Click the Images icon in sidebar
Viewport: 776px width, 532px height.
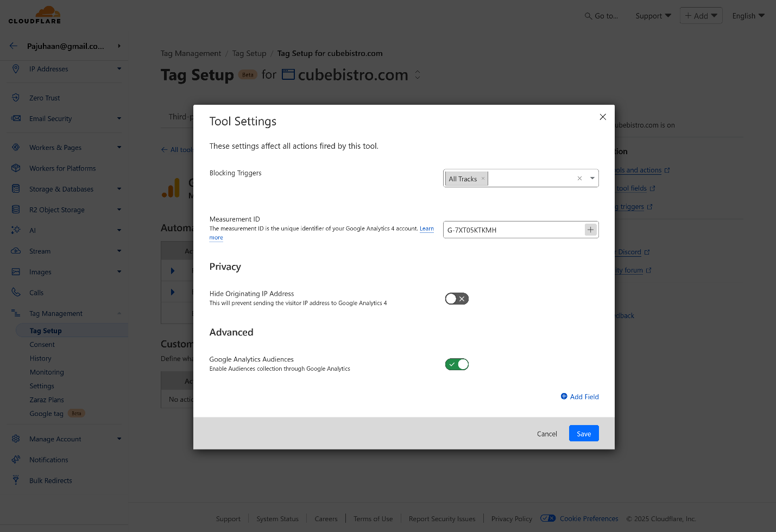click(16, 272)
